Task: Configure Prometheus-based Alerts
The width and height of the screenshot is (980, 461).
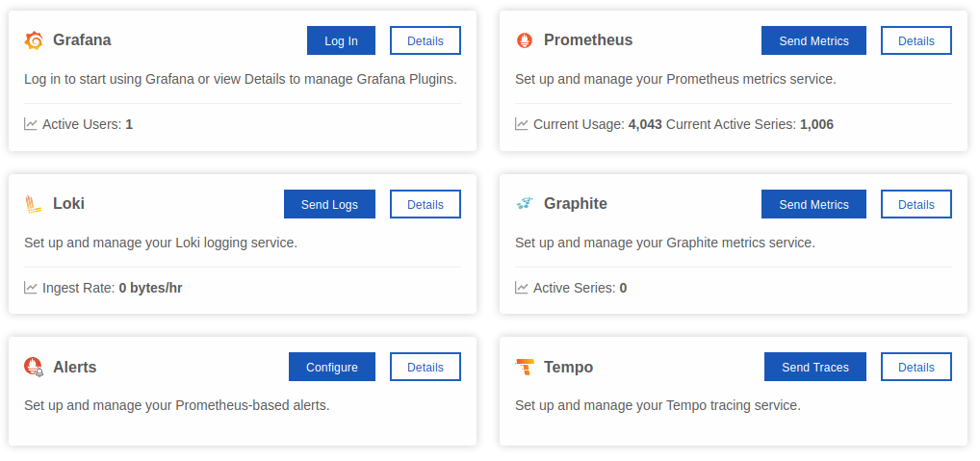Action: pyautogui.click(x=332, y=367)
